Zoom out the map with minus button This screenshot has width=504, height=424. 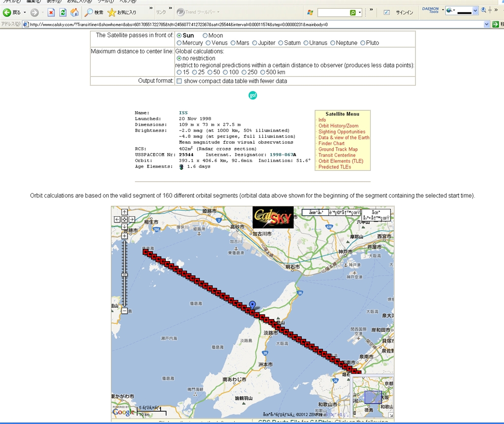tap(125, 311)
